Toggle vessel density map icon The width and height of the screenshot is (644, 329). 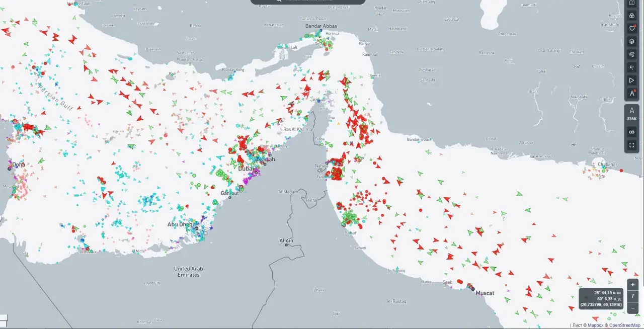point(632,67)
